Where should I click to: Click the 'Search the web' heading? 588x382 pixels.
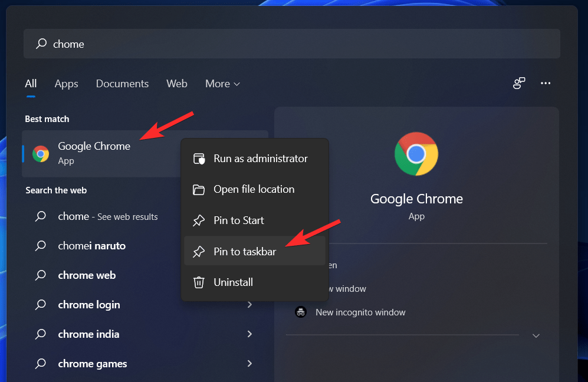click(x=56, y=190)
